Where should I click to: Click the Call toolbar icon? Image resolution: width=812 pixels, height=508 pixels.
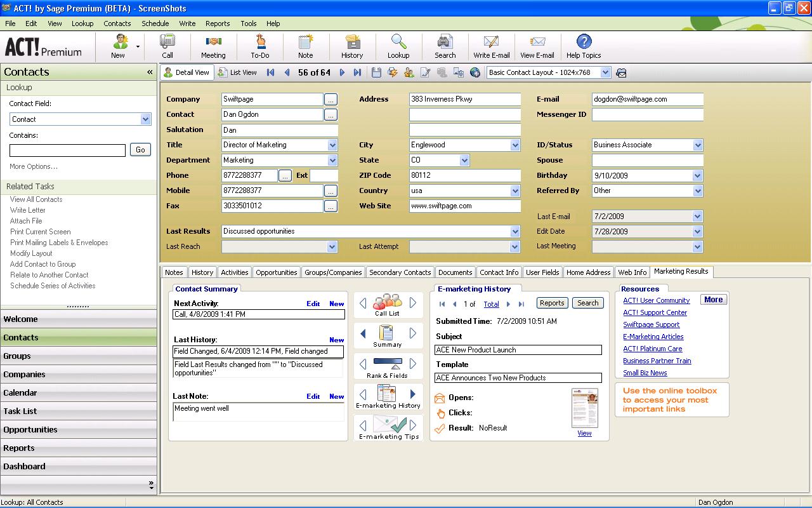pos(167,46)
